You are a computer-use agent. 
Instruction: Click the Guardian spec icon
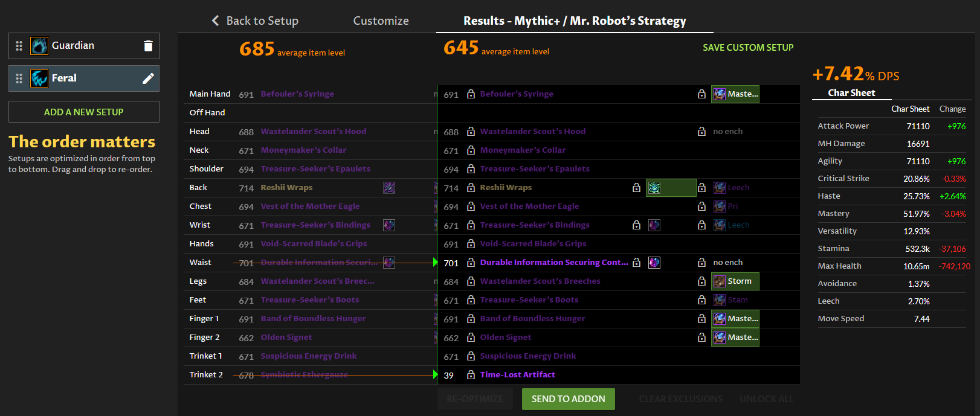39,46
